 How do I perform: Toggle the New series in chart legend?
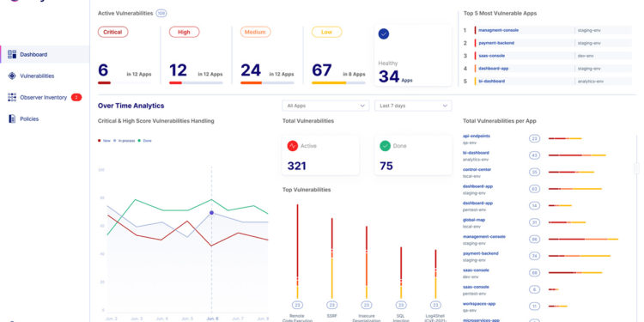coord(104,141)
